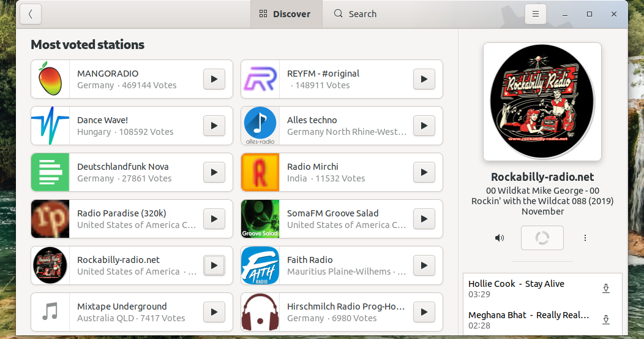Open the player three-dot options menu
Image resolution: width=644 pixels, height=339 pixels.
[585, 238]
